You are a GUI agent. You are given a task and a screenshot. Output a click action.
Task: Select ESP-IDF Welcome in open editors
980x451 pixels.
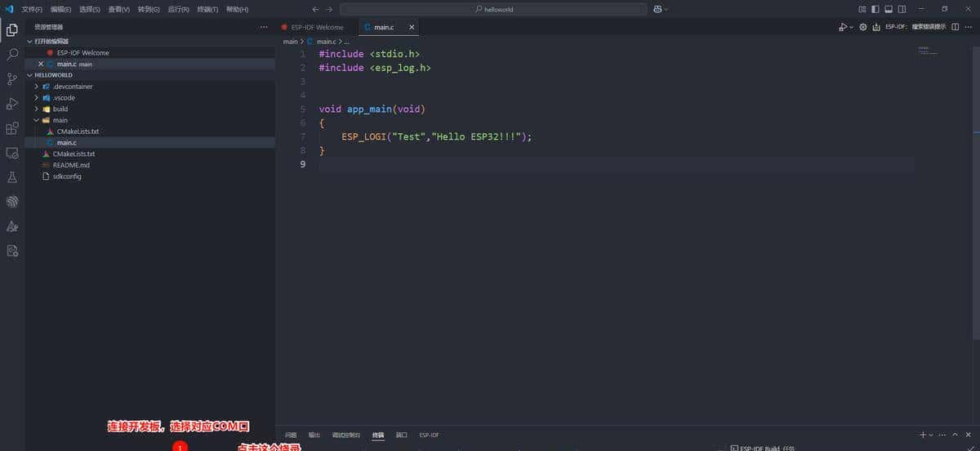point(149,52)
